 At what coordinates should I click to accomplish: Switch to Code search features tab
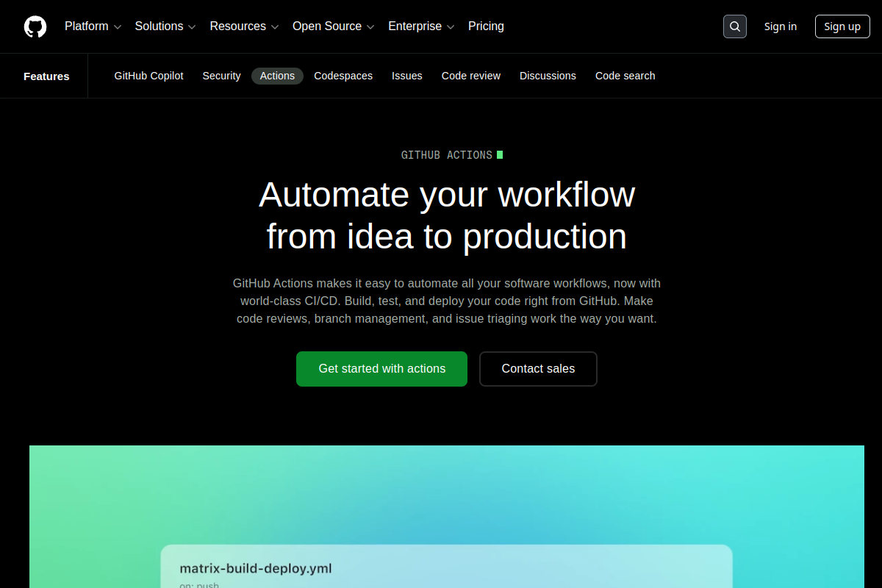coord(625,76)
